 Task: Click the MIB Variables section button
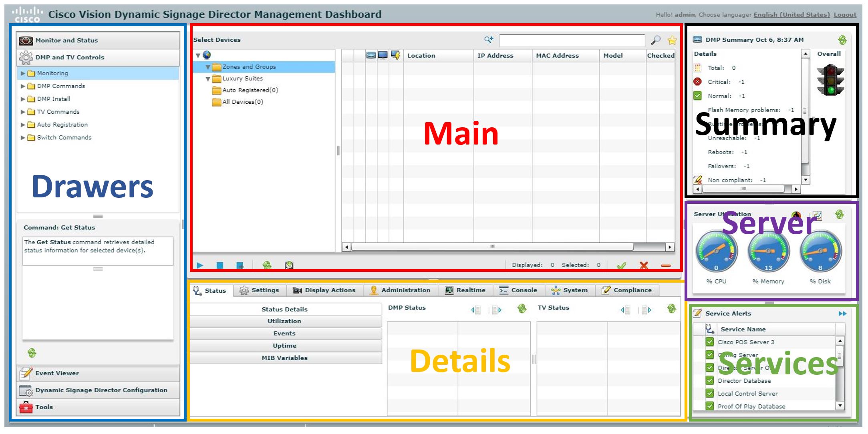285,358
